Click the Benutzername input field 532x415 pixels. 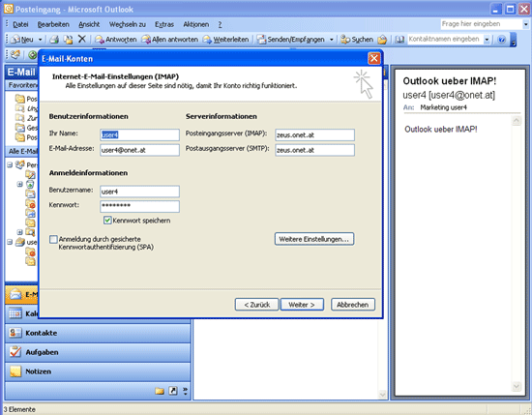click(x=139, y=192)
